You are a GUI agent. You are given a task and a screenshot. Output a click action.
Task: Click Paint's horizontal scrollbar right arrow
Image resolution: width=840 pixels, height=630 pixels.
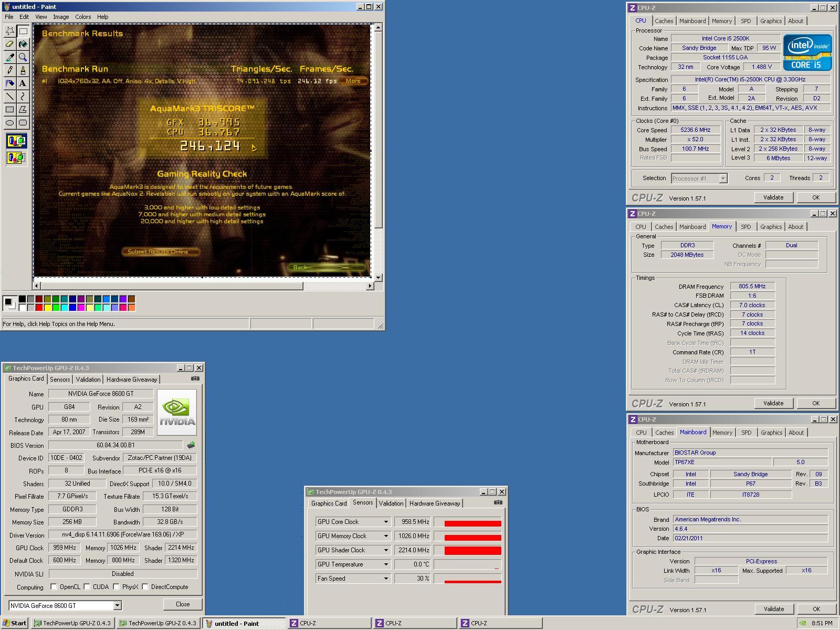pos(370,286)
